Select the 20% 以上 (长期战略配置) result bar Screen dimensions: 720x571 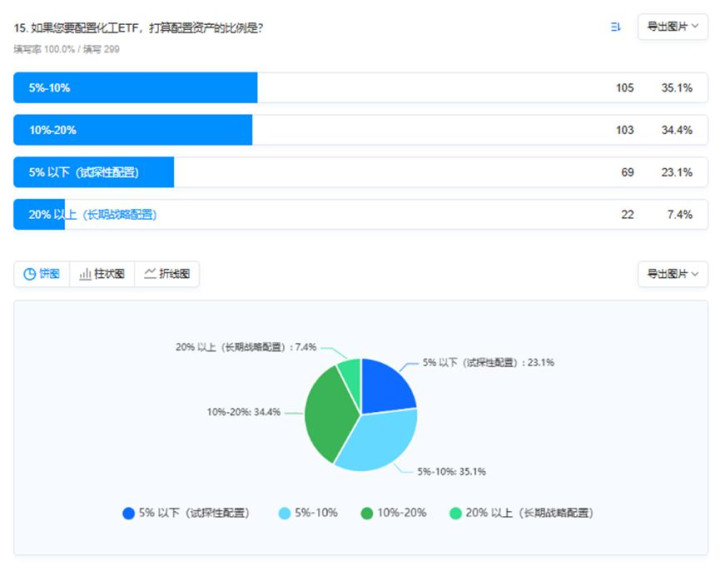[x=360, y=214]
